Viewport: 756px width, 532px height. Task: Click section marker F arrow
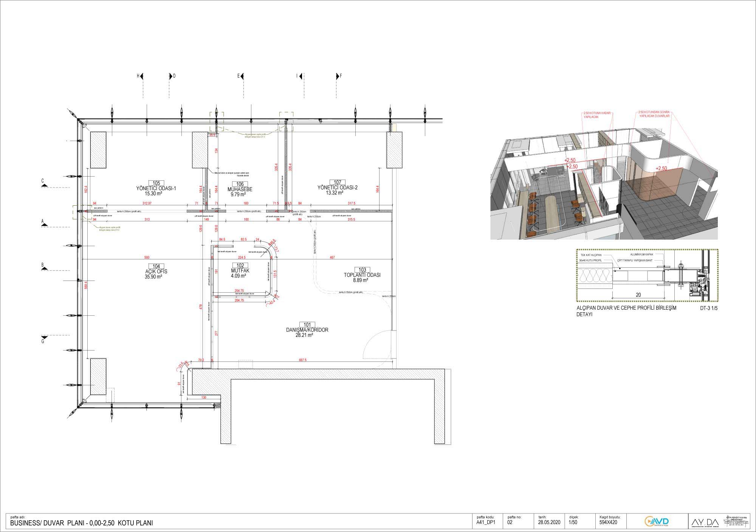(x=338, y=76)
